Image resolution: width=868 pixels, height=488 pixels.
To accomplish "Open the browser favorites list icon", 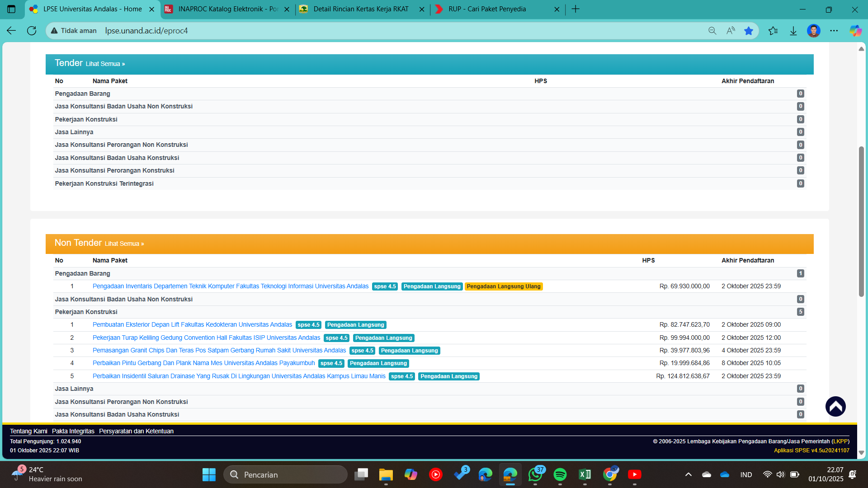I will pos(773,31).
